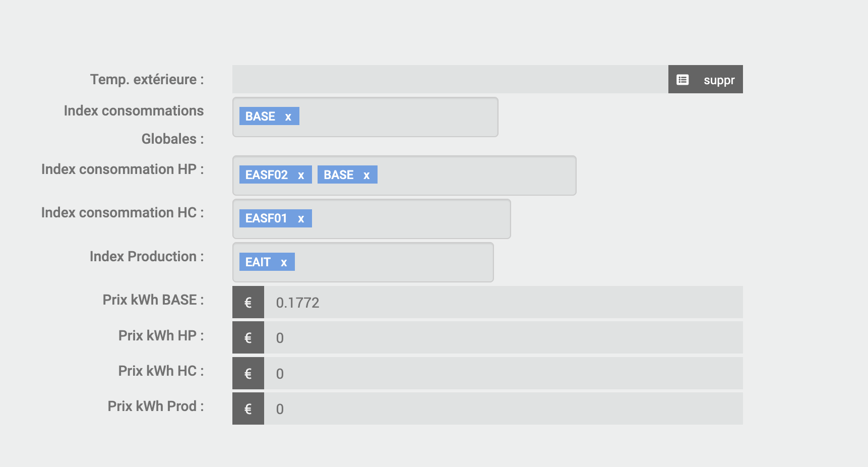Select the Prix kWh HC price field
Image resolution: width=868 pixels, height=467 pixels.
pyautogui.click(x=503, y=374)
